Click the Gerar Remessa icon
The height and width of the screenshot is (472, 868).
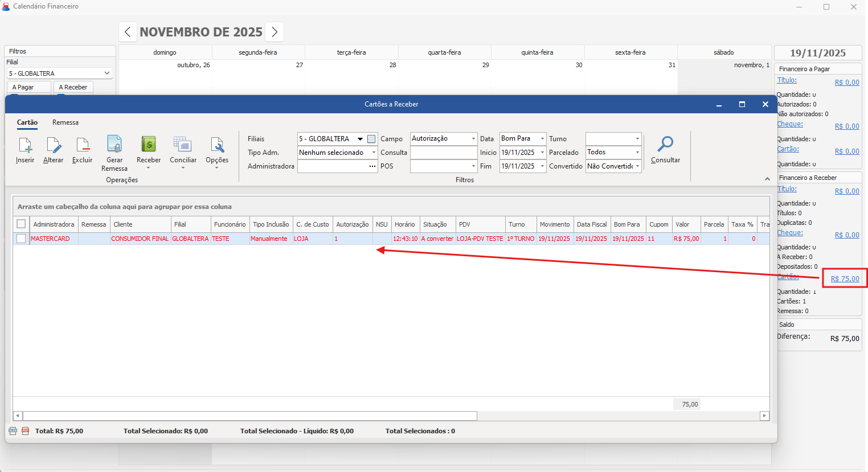114,145
